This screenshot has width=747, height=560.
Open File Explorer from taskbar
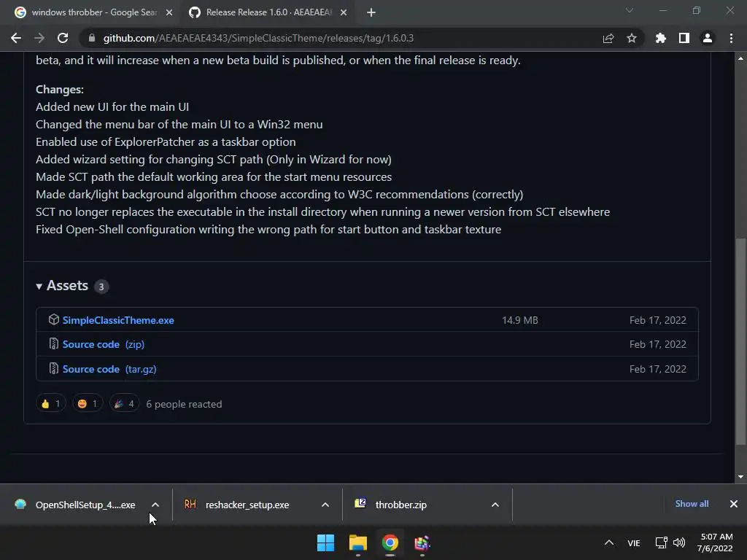357,542
